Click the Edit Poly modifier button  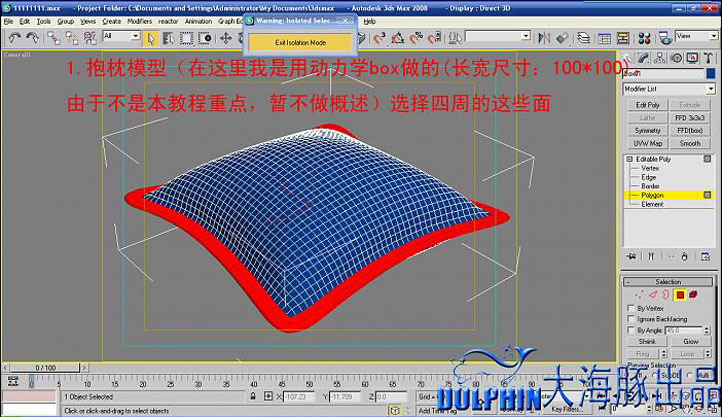647,105
